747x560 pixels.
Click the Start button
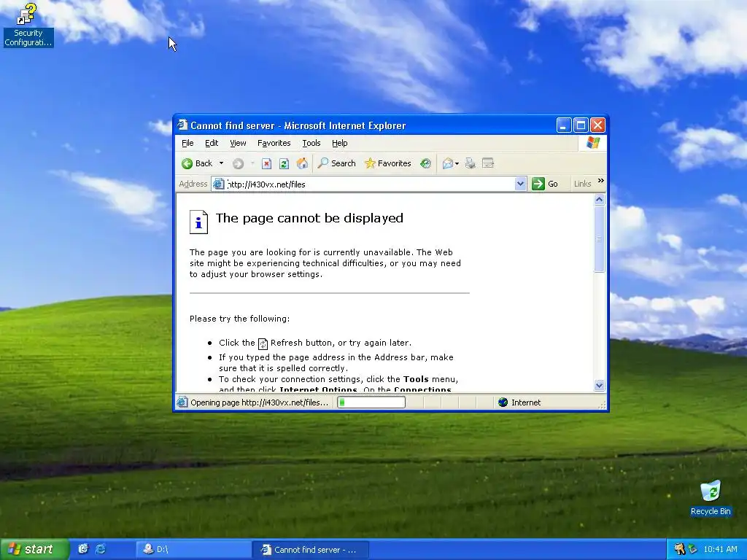click(x=34, y=549)
